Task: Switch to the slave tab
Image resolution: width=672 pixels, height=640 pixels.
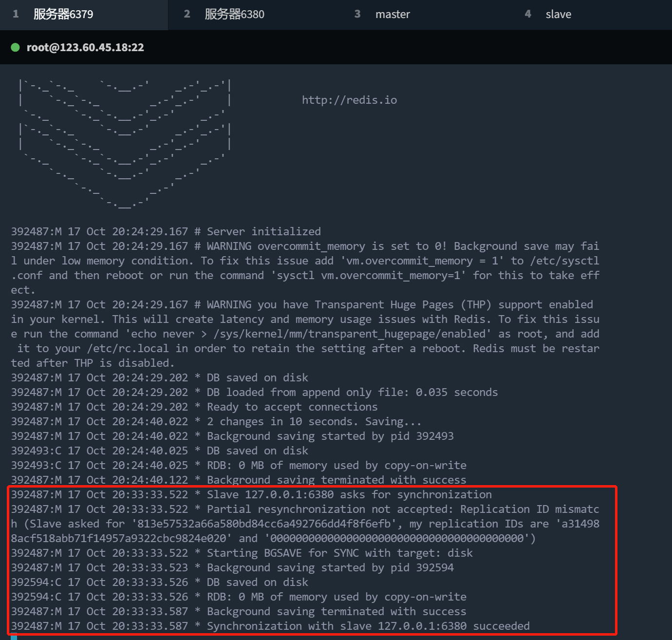Action: point(558,14)
